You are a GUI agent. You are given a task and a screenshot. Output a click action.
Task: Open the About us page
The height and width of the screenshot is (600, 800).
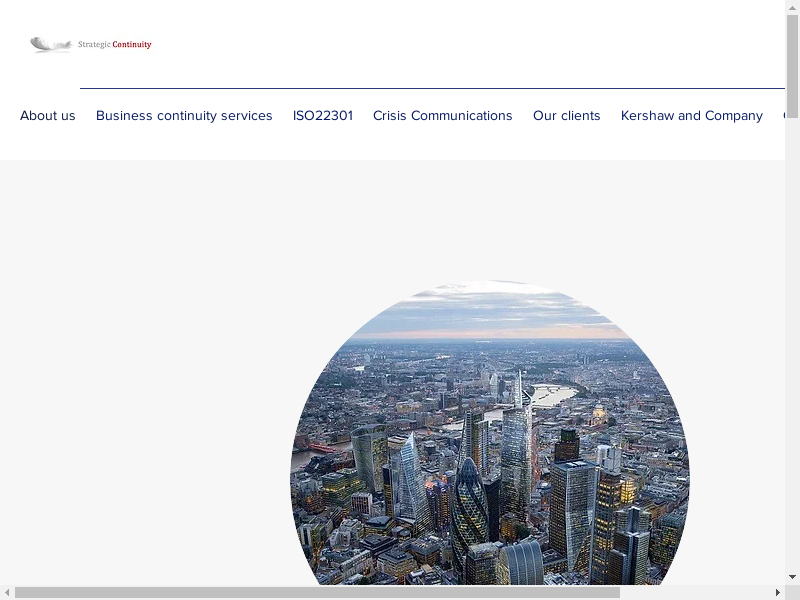click(48, 116)
